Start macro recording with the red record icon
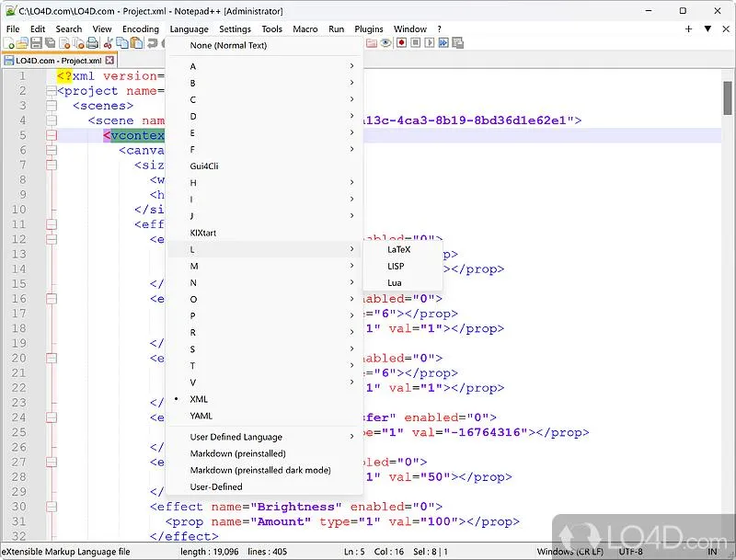This screenshot has width=736, height=560. pos(401,43)
